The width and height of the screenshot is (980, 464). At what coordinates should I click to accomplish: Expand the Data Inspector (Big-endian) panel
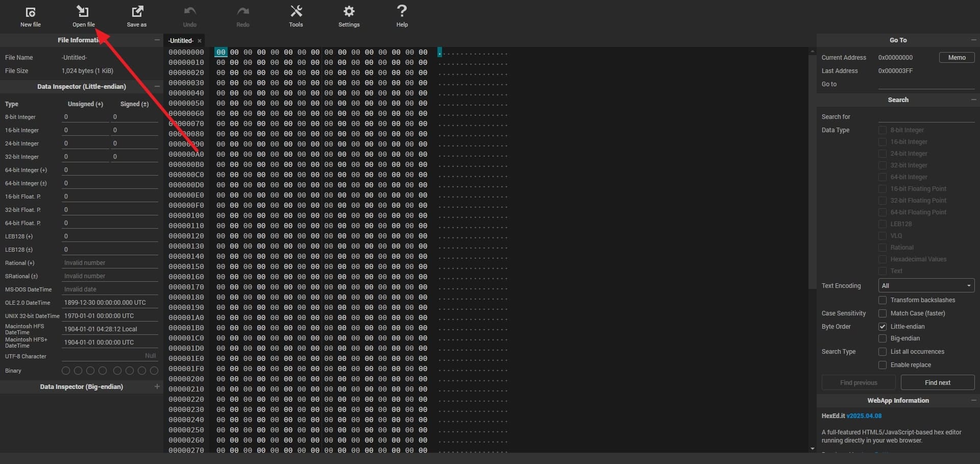(x=157, y=387)
